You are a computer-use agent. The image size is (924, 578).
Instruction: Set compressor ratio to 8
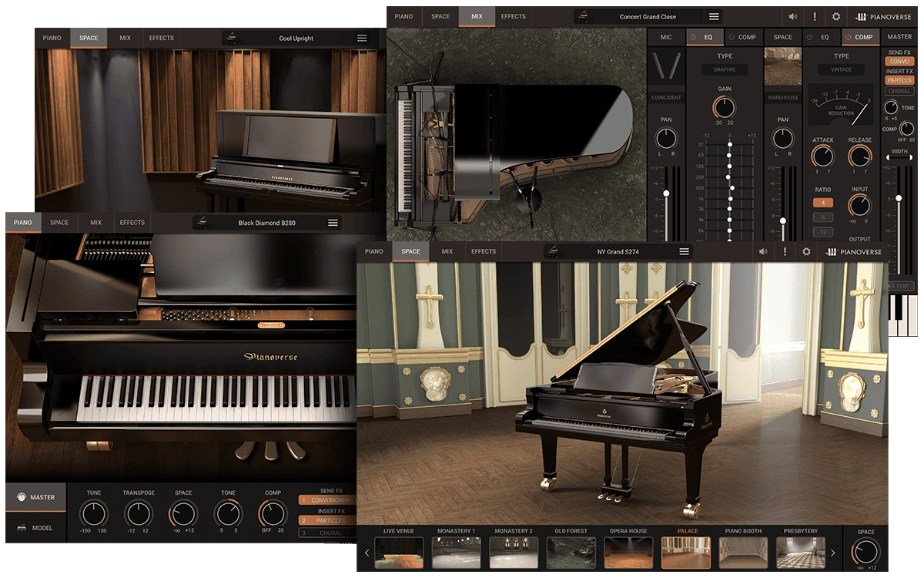[x=822, y=217]
